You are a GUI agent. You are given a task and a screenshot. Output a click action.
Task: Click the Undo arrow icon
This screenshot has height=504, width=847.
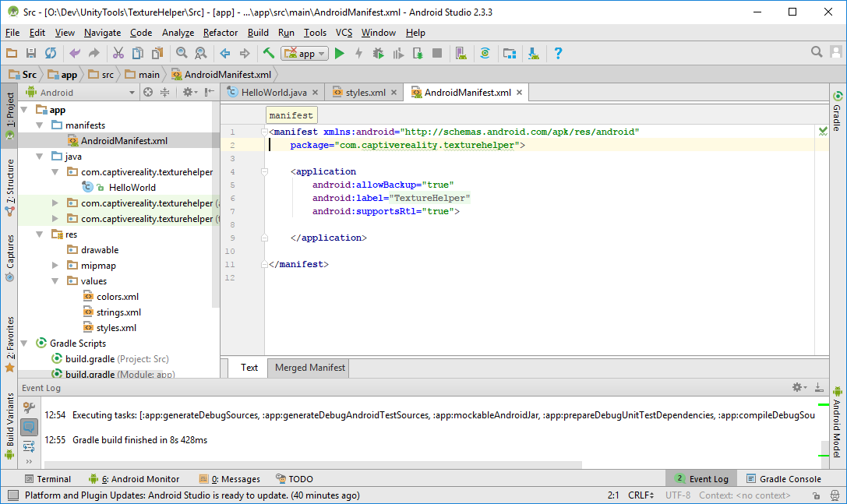tap(75, 53)
